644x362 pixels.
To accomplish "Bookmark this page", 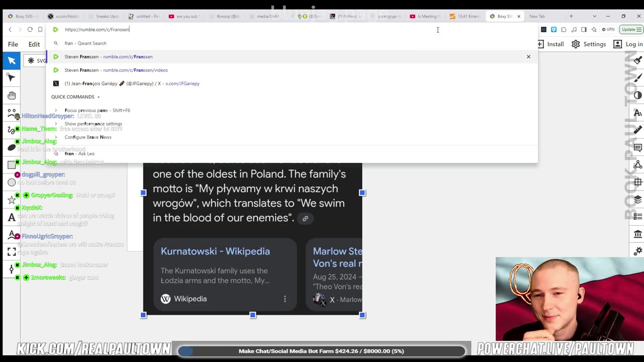I will pos(40,30).
